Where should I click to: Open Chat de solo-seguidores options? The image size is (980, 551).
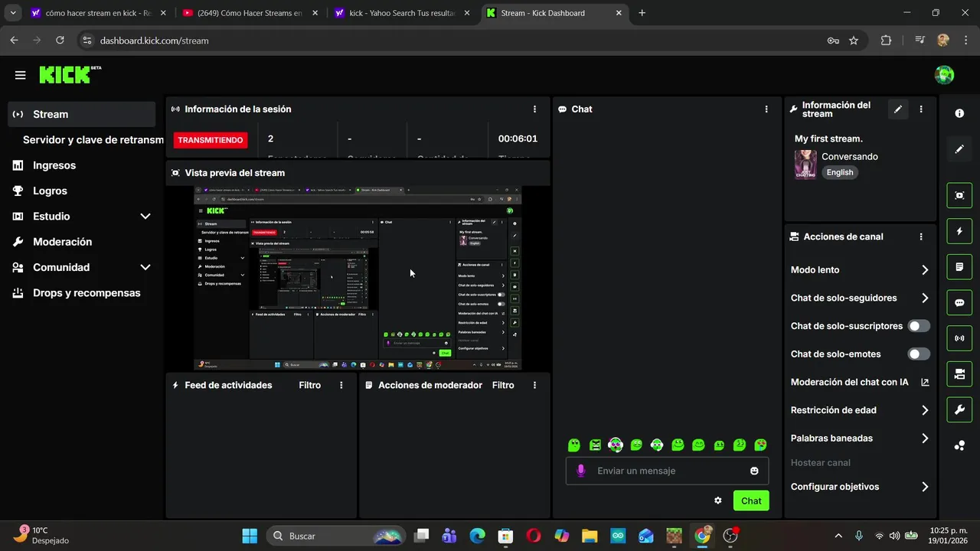860,298
